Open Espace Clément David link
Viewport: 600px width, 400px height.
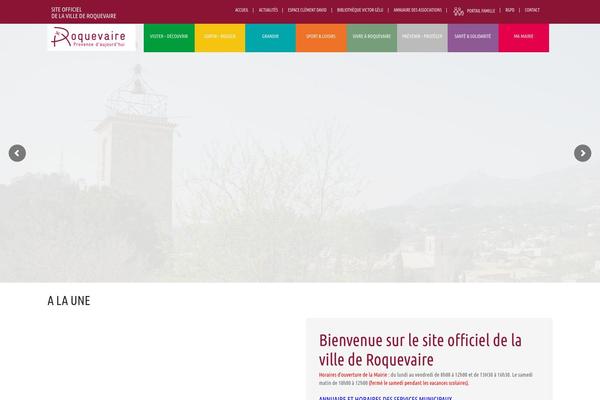307,10
